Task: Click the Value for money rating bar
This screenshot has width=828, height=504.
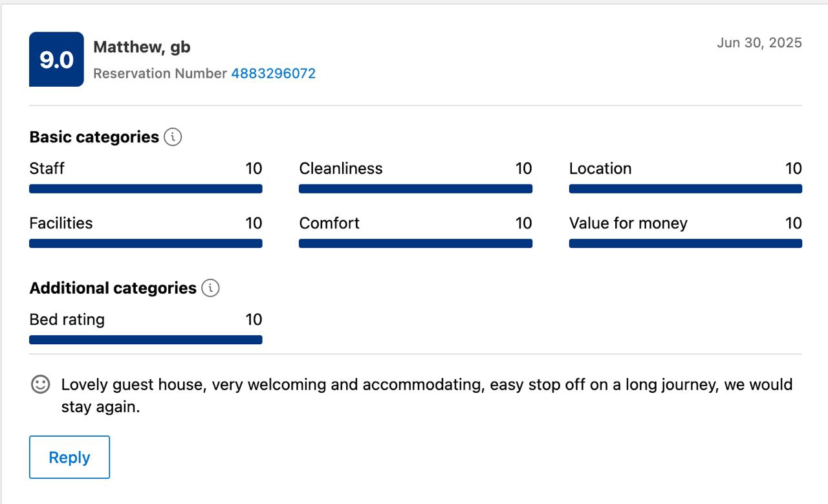Action: [x=686, y=243]
